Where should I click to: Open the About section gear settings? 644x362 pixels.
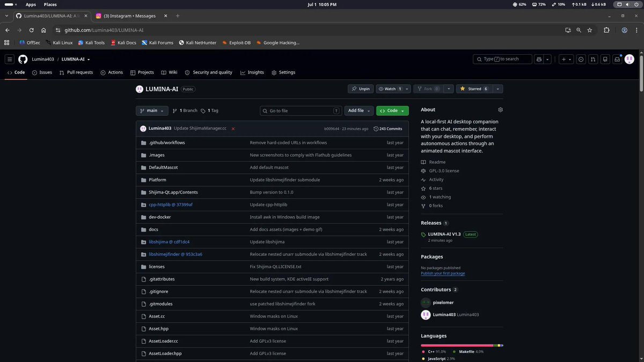pos(500,109)
